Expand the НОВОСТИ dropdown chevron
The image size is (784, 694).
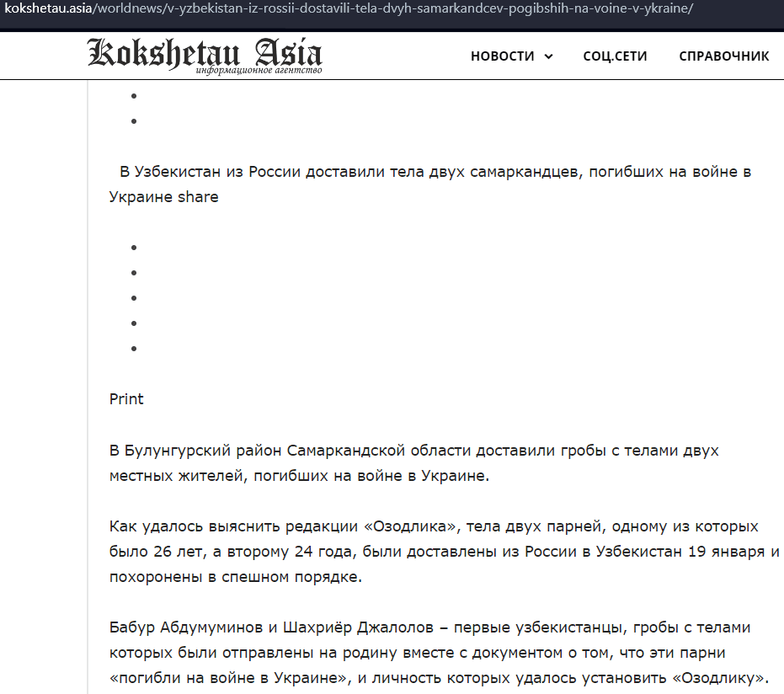tap(548, 56)
